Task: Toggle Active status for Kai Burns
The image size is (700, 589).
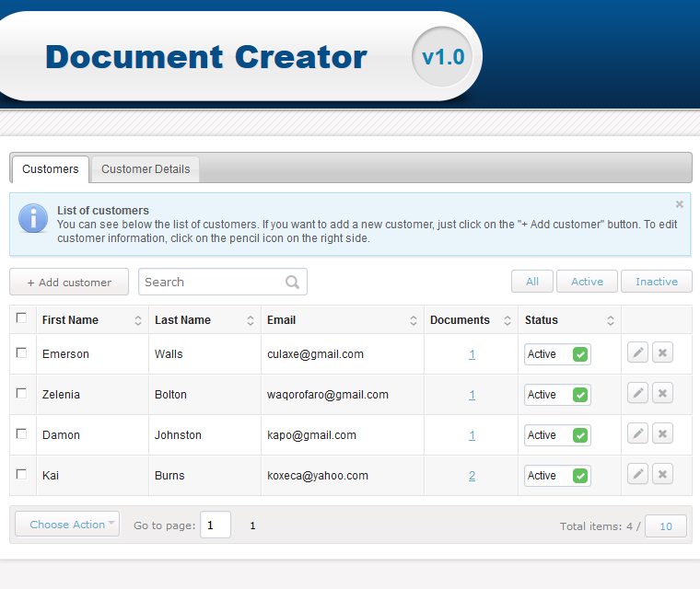Action: pos(557,476)
